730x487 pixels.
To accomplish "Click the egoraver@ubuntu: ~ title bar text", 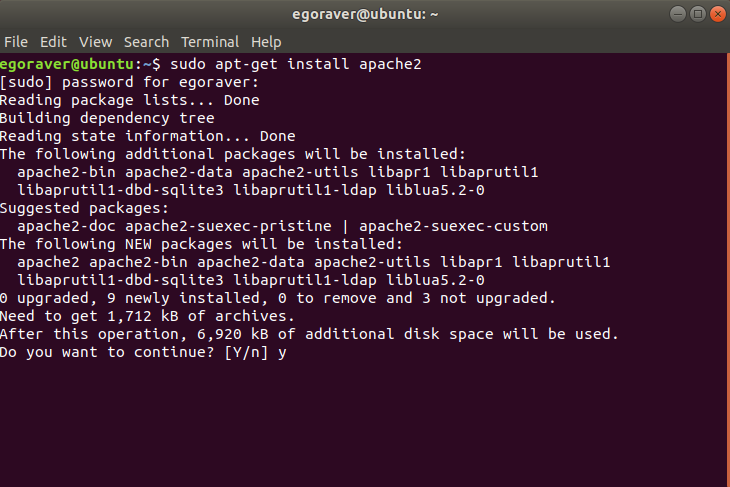I will click(x=365, y=14).
